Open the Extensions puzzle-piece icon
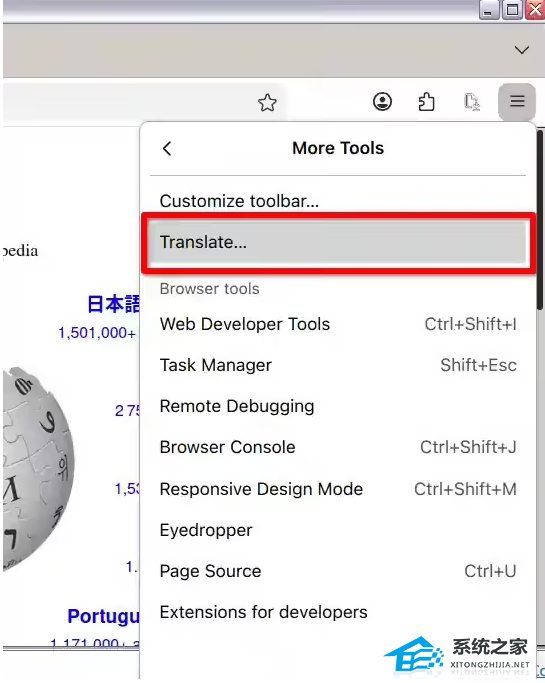545x683 pixels. [427, 102]
